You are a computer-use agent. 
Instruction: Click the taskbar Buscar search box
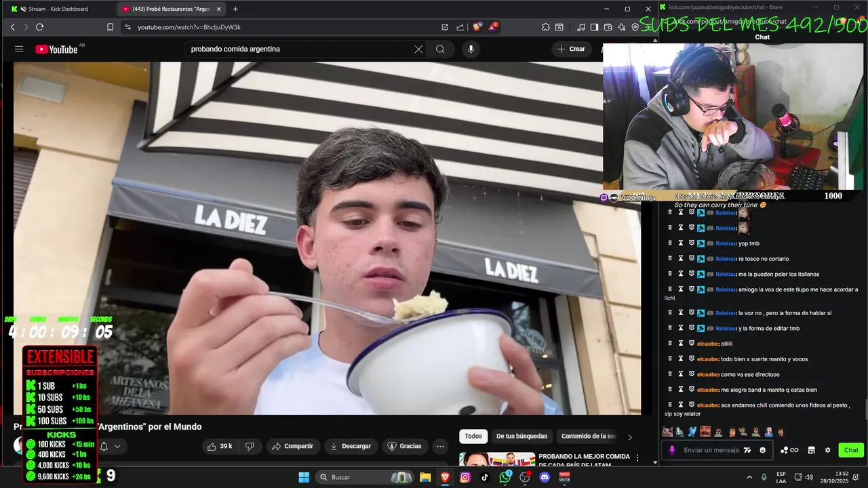(366, 477)
